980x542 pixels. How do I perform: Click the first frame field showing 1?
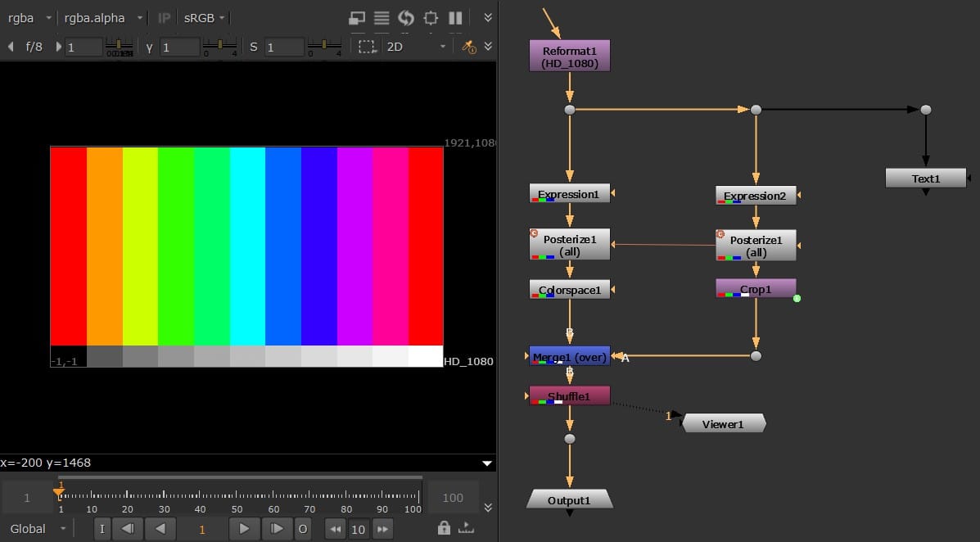[27, 498]
